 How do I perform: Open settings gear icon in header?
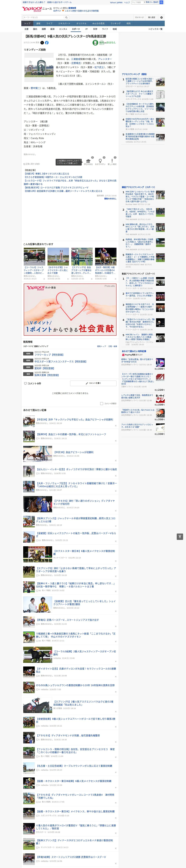[x=161, y=18]
